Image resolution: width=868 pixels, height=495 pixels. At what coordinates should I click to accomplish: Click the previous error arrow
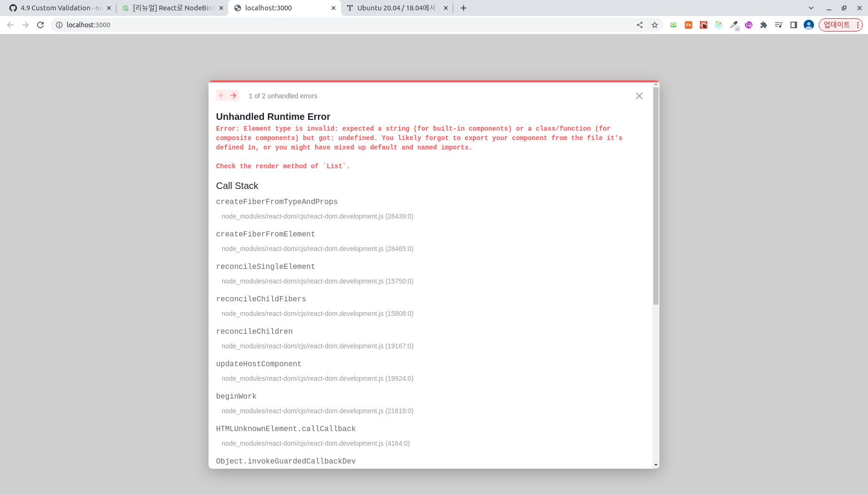(222, 95)
